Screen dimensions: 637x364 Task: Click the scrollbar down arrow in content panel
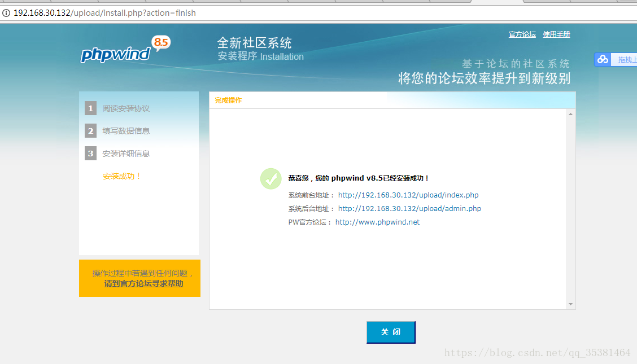tap(571, 304)
